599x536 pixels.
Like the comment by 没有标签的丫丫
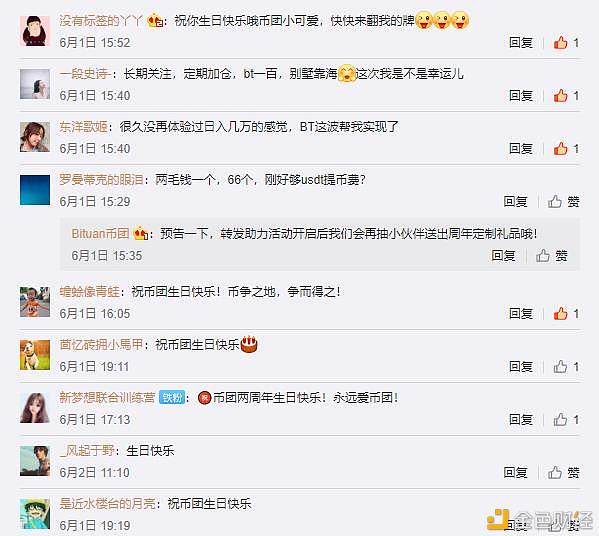[x=566, y=42]
